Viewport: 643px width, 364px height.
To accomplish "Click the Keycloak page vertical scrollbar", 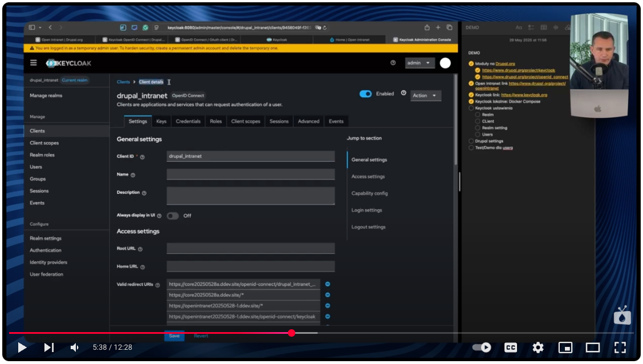I will (455, 119).
